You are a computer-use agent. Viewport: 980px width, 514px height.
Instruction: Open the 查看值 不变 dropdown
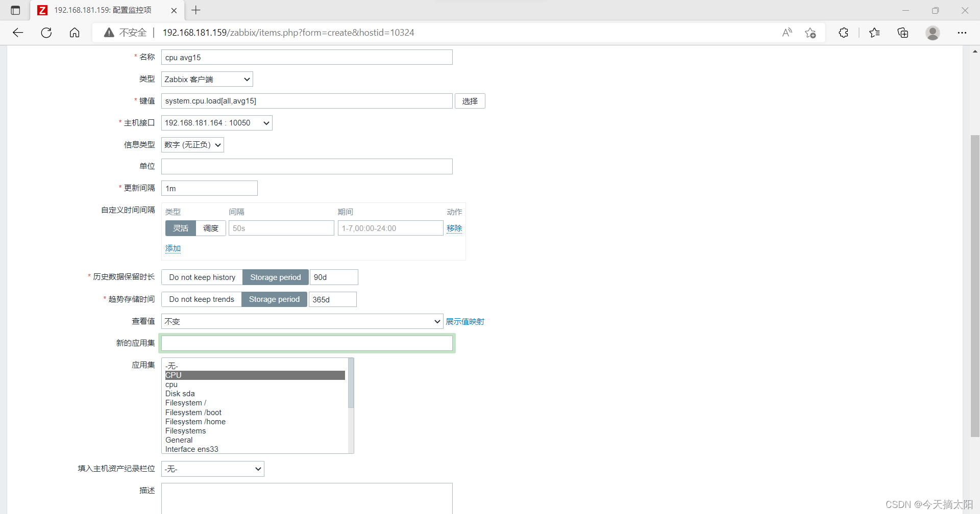(x=302, y=321)
